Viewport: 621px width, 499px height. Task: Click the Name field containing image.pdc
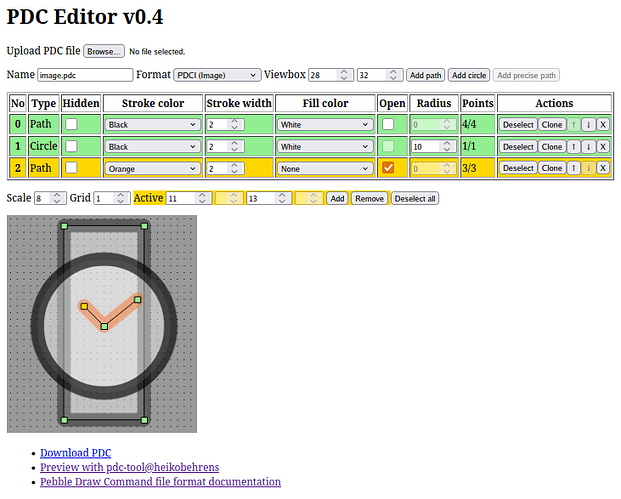(x=85, y=75)
